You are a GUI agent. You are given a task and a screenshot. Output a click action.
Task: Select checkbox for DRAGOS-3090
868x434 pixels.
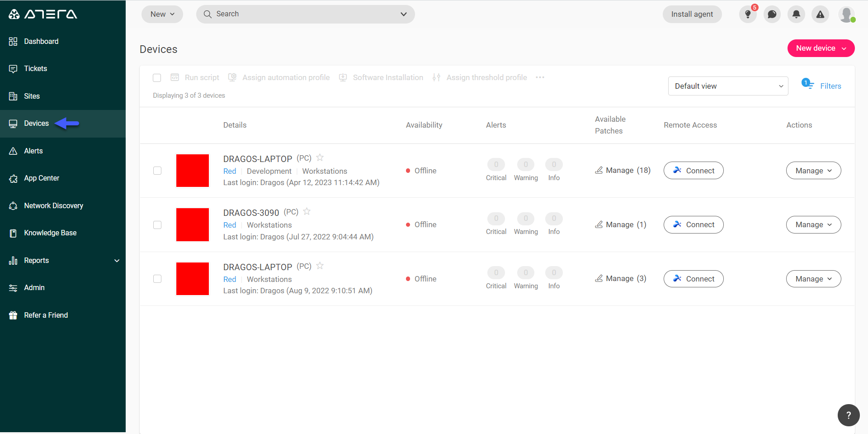(157, 225)
